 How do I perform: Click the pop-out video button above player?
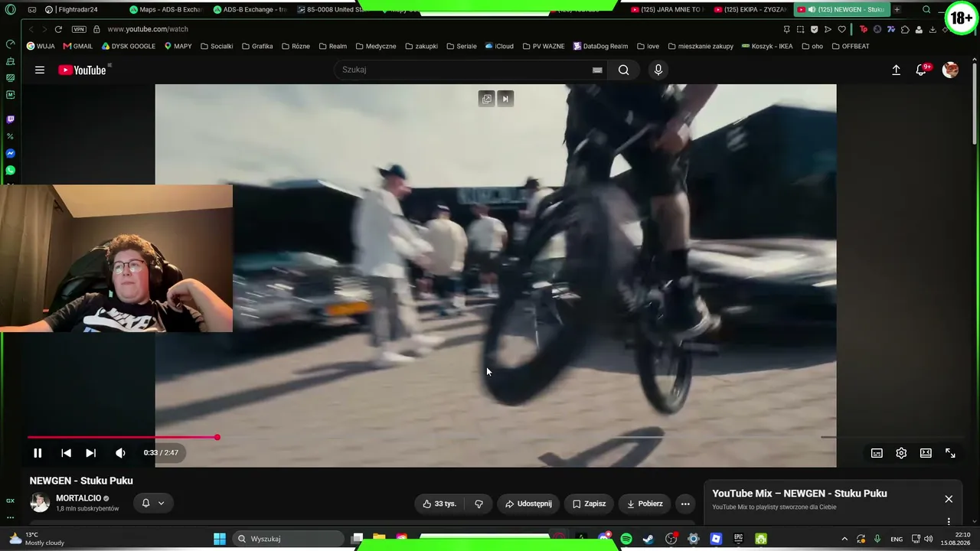[x=486, y=99]
